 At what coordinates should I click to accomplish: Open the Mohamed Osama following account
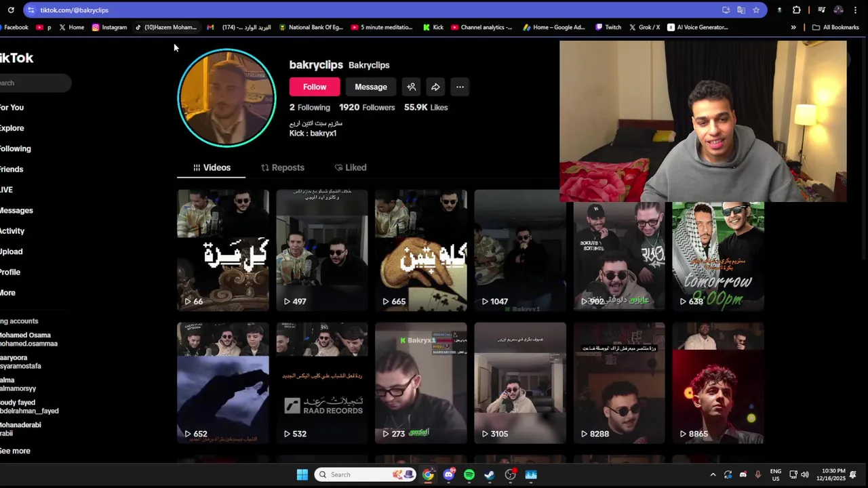[x=28, y=339]
